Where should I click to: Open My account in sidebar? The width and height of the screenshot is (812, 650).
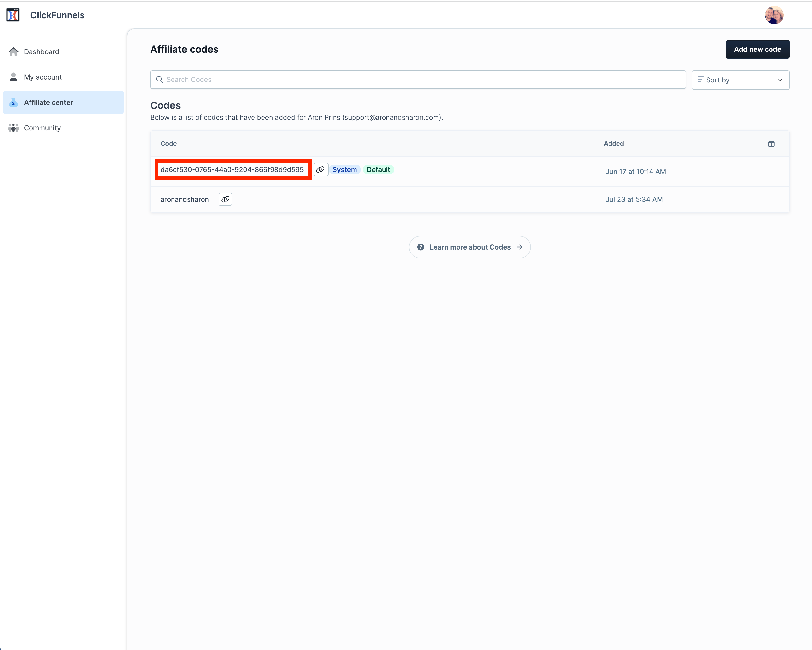click(x=63, y=77)
